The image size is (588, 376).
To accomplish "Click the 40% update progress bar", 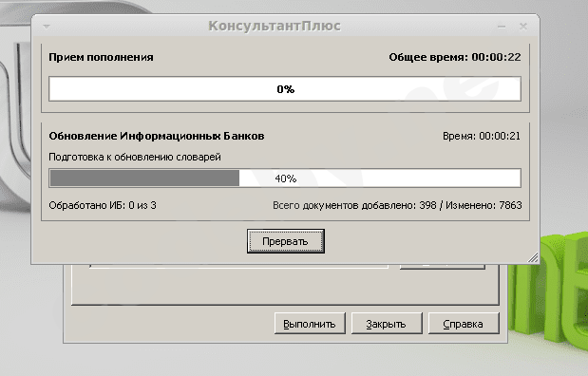I will coord(285,179).
